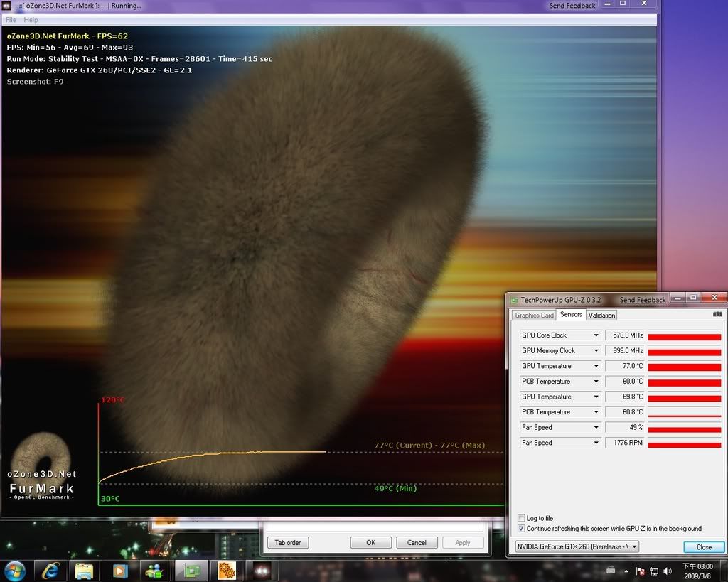Show hidden tray icons arrow

626,571
